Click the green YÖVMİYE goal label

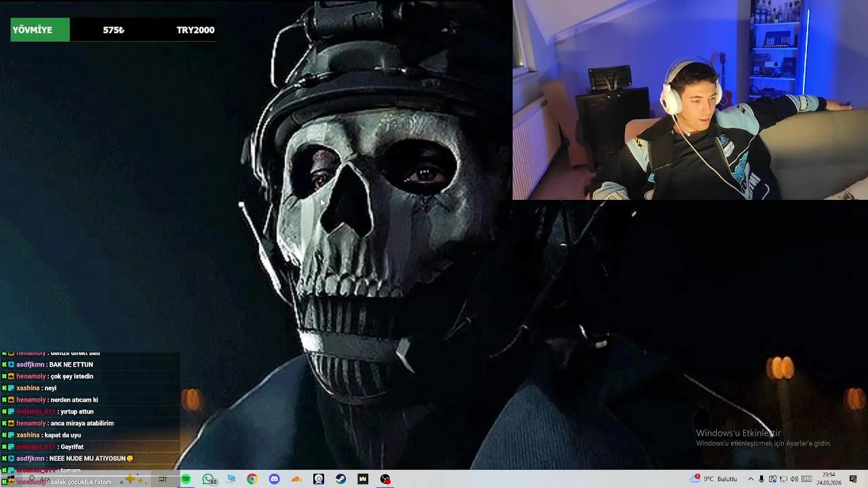pyautogui.click(x=40, y=30)
